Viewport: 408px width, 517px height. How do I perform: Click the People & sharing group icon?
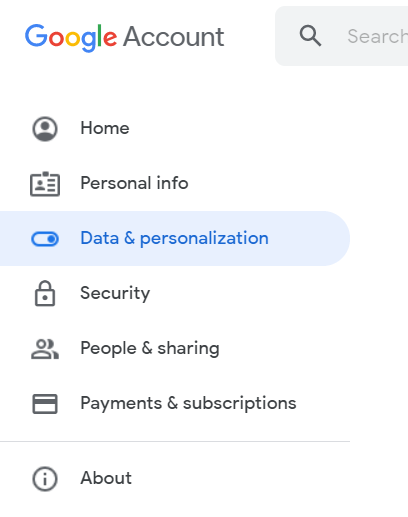[45, 349]
